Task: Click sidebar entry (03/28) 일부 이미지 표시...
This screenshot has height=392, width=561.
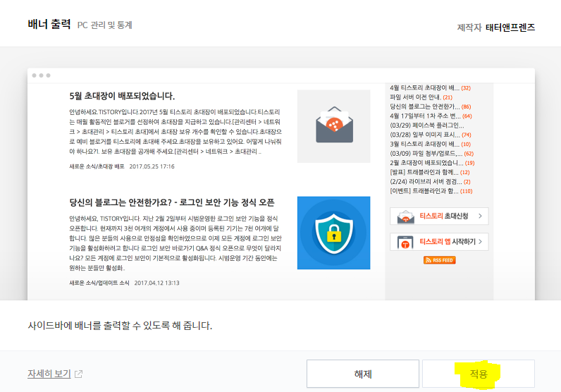Action: pyautogui.click(x=431, y=135)
